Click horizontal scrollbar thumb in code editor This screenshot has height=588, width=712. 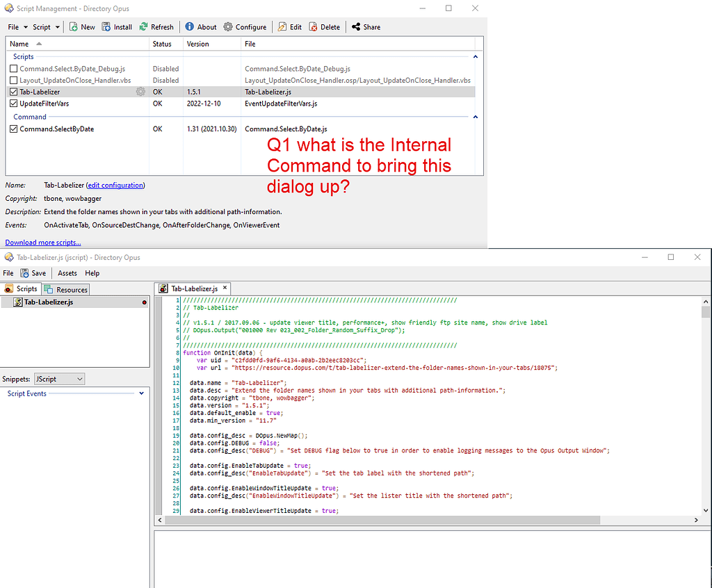pyautogui.click(x=382, y=520)
